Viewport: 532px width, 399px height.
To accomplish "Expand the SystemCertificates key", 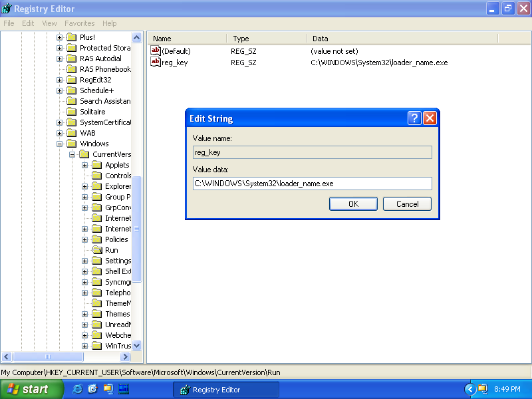I will coord(59,122).
